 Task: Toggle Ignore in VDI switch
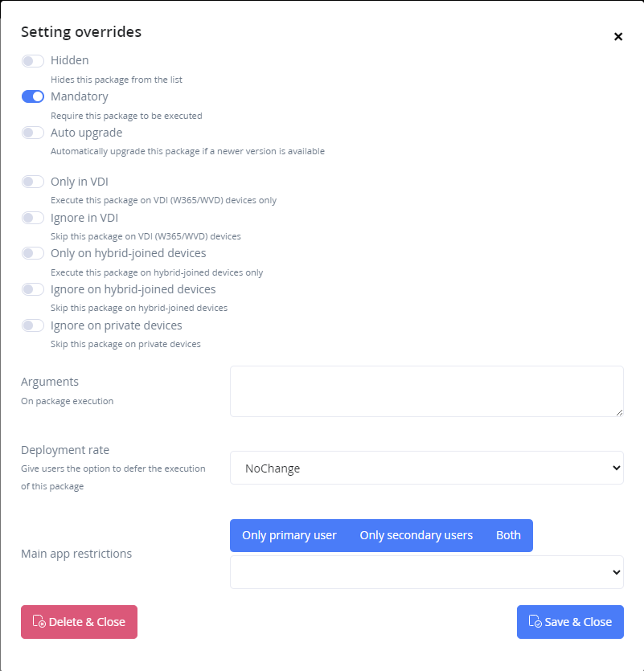coord(33,218)
